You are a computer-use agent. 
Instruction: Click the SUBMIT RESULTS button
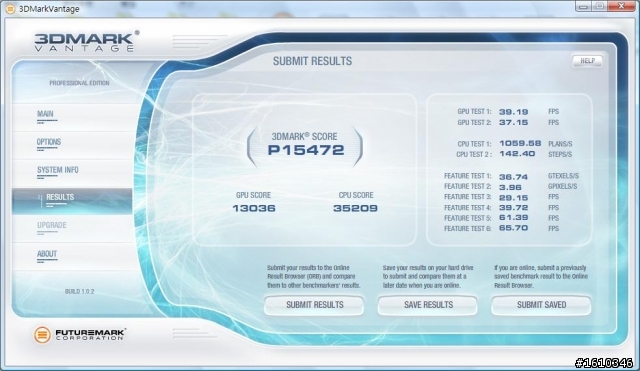[x=314, y=305]
